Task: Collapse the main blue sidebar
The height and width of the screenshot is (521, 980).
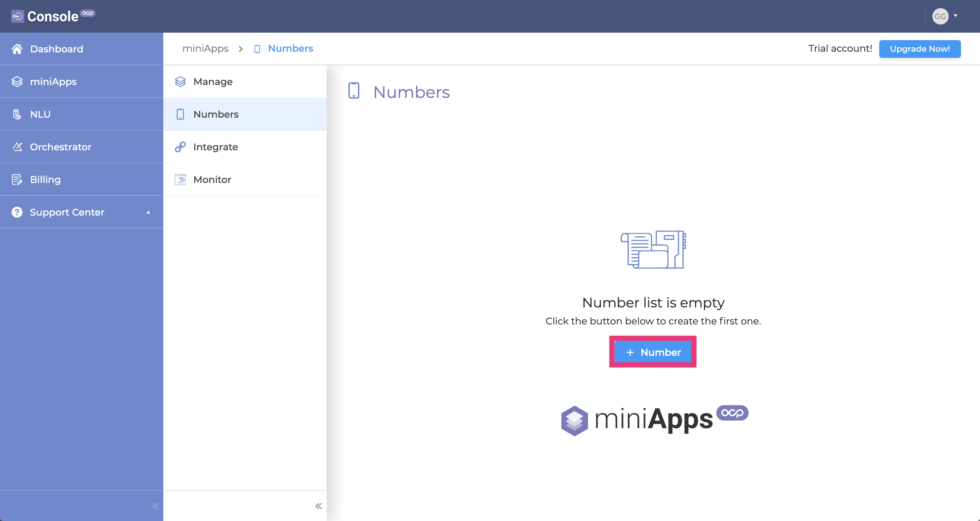Action: point(155,506)
